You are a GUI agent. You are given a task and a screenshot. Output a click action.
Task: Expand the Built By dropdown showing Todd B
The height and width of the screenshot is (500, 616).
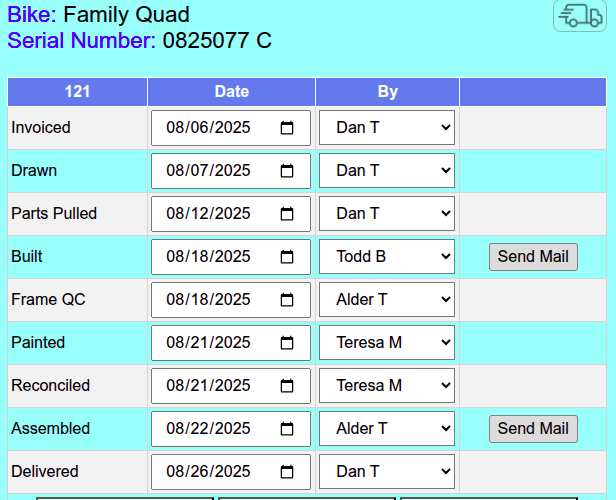387,257
